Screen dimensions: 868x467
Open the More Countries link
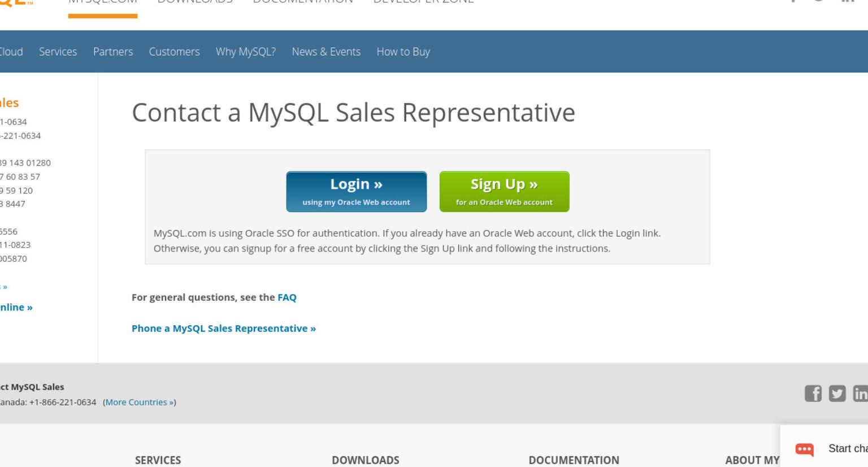coord(140,402)
